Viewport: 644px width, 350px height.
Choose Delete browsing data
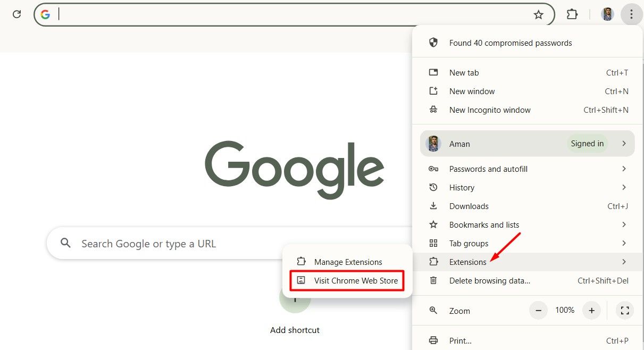(x=489, y=280)
